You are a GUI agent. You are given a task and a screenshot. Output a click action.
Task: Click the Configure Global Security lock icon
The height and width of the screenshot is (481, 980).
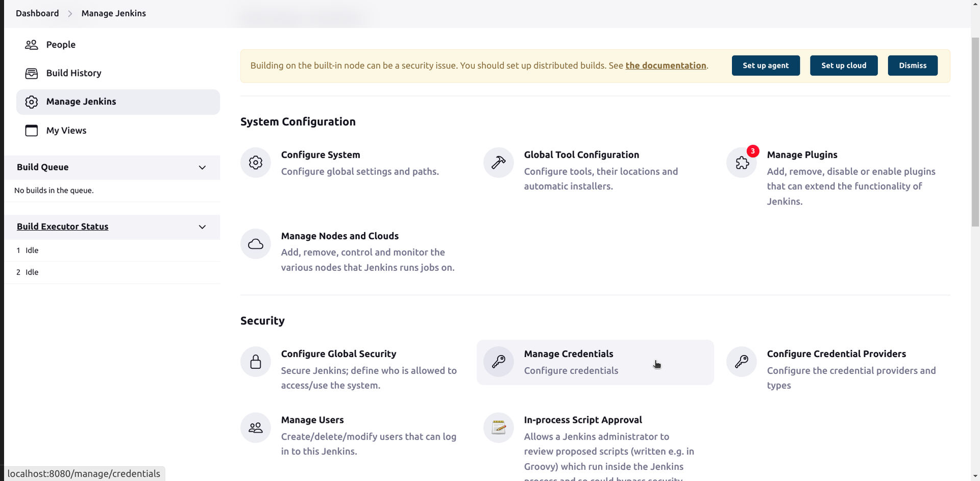[256, 362]
